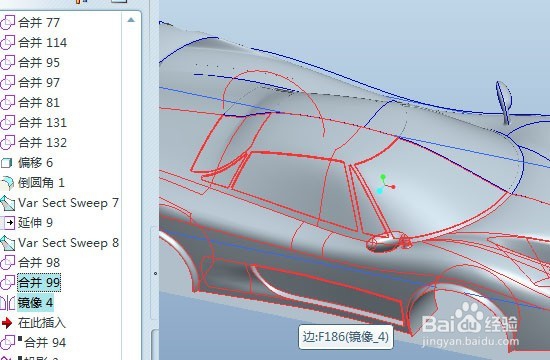Click the merge icon beside 合并 98

[x=7, y=263]
